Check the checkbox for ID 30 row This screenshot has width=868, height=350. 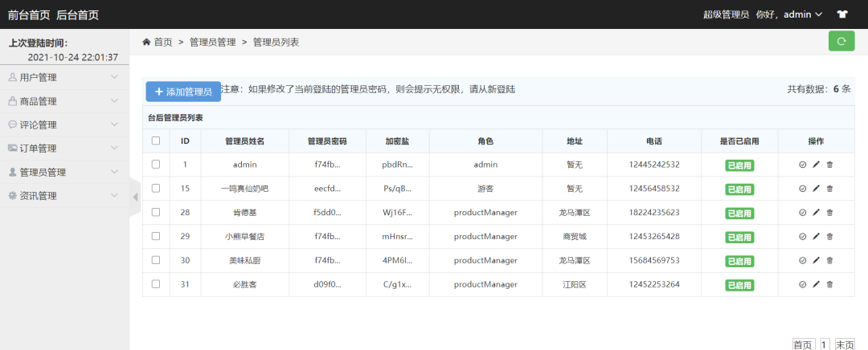click(x=156, y=260)
